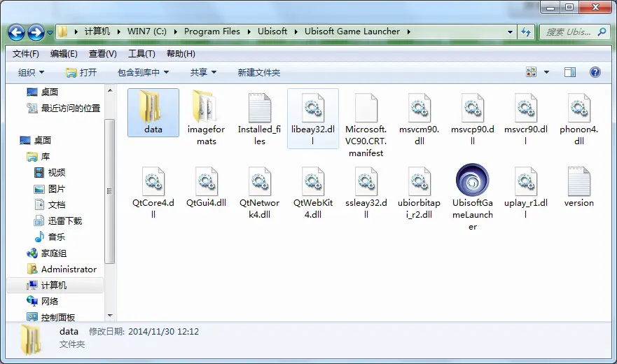This screenshot has height=364, width=617.
Task: Expand the arrow after Program Files
Action: coord(249,31)
